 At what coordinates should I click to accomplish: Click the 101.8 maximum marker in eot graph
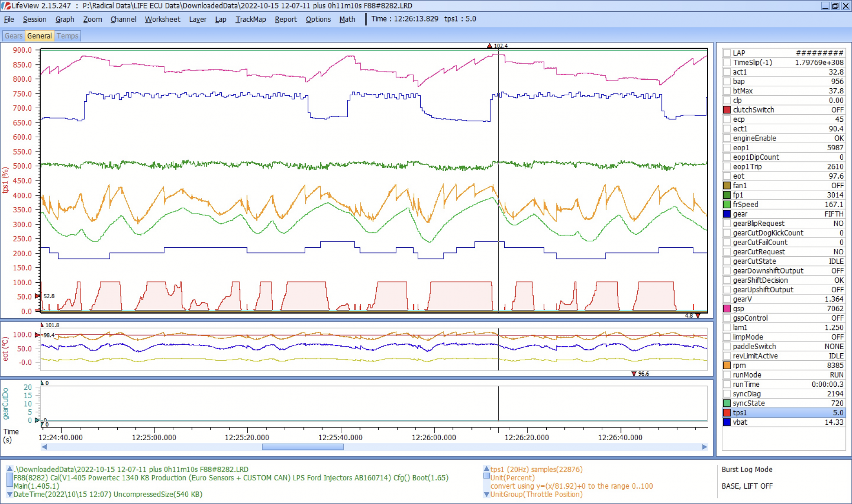click(42, 325)
